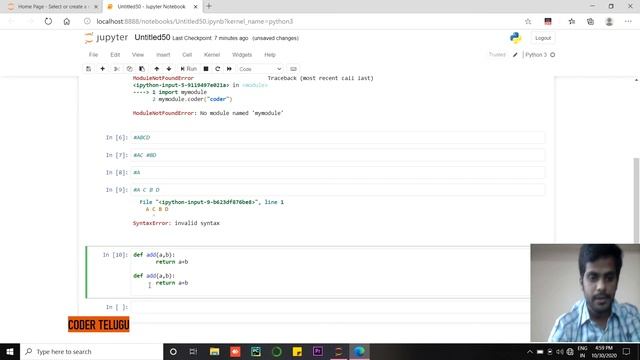
Task: Open PyCharm from the taskbar
Action: point(256,351)
